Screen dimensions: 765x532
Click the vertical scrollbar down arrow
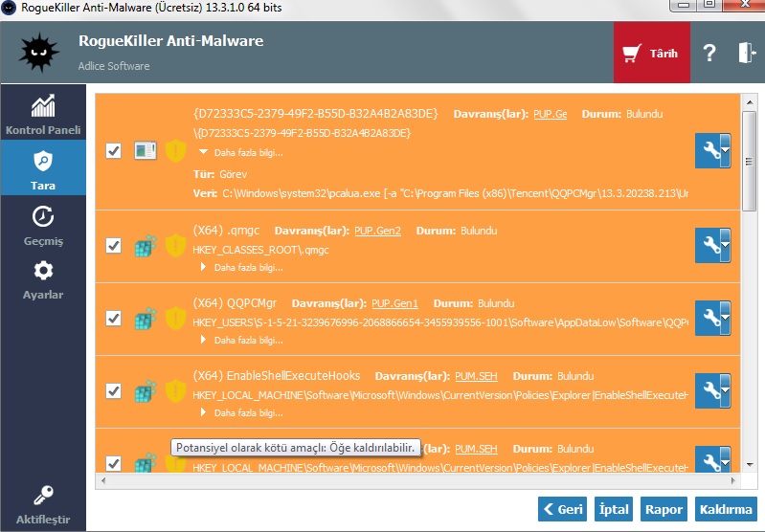click(x=750, y=465)
